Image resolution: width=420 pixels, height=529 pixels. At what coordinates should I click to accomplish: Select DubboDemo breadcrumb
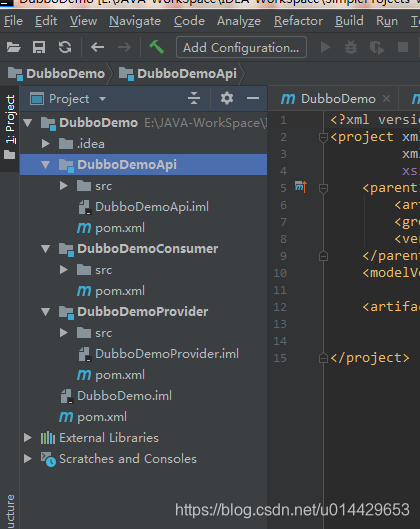point(57,74)
